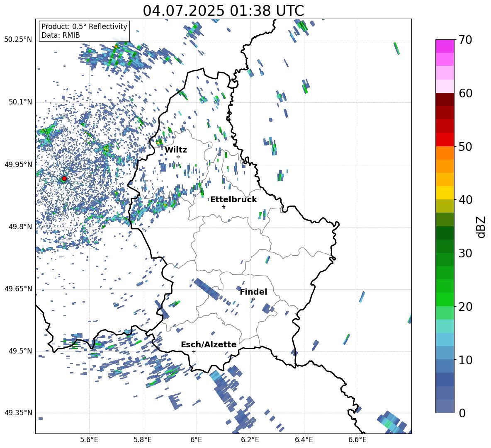Click the 50.1°N latitude label
491x448 pixels.
coord(20,102)
